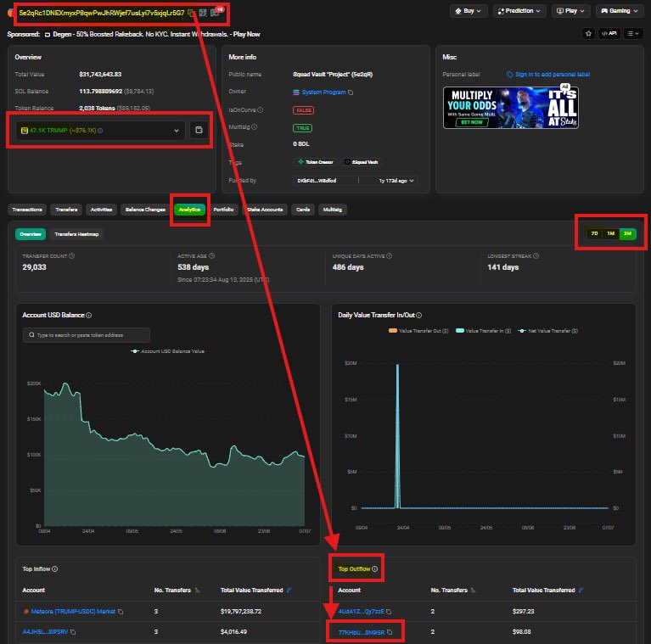Switch to the Analytics tab
651x644 pixels.
click(x=190, y=210)
